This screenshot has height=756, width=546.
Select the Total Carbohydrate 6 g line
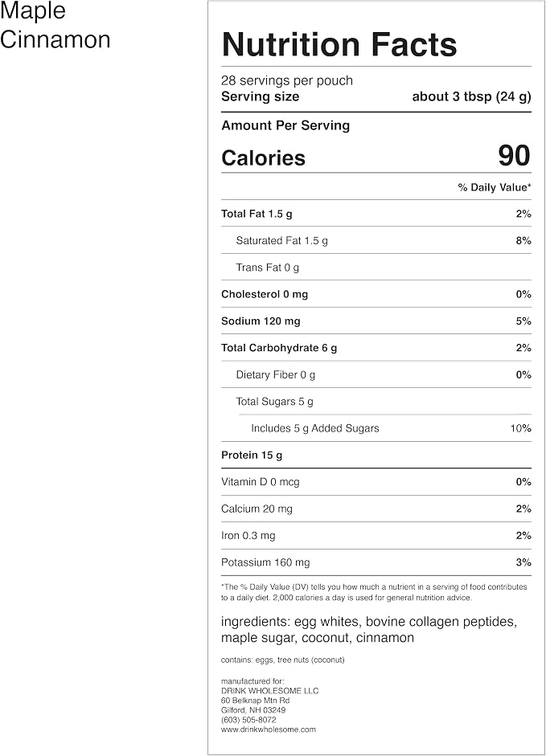(x=376, y=348)
